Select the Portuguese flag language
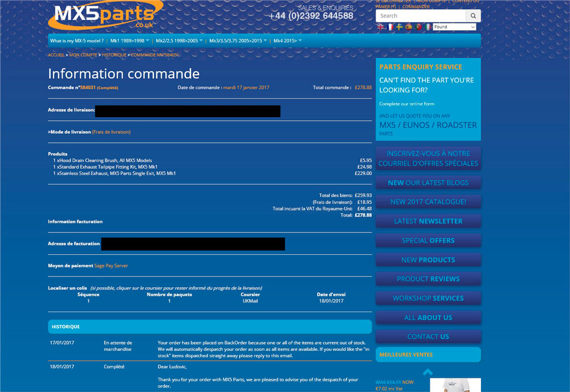The width and height of the screenshot is (570, 392). tap(418, 27)
